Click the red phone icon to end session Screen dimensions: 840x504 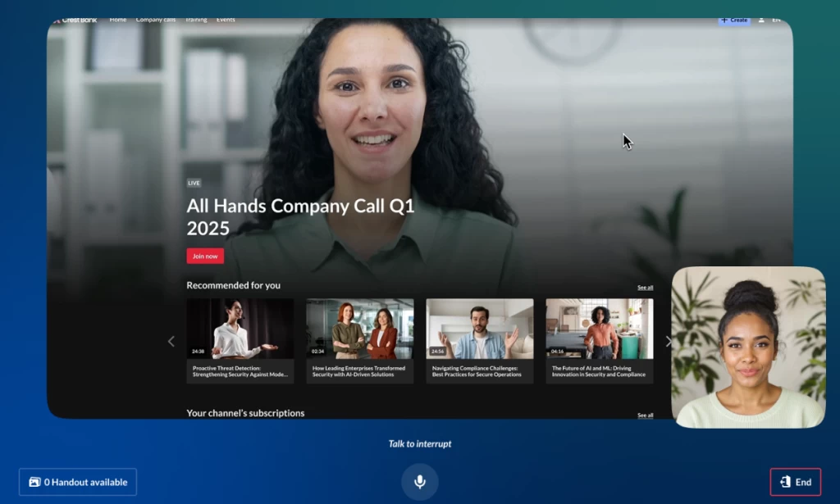[785, 481]
